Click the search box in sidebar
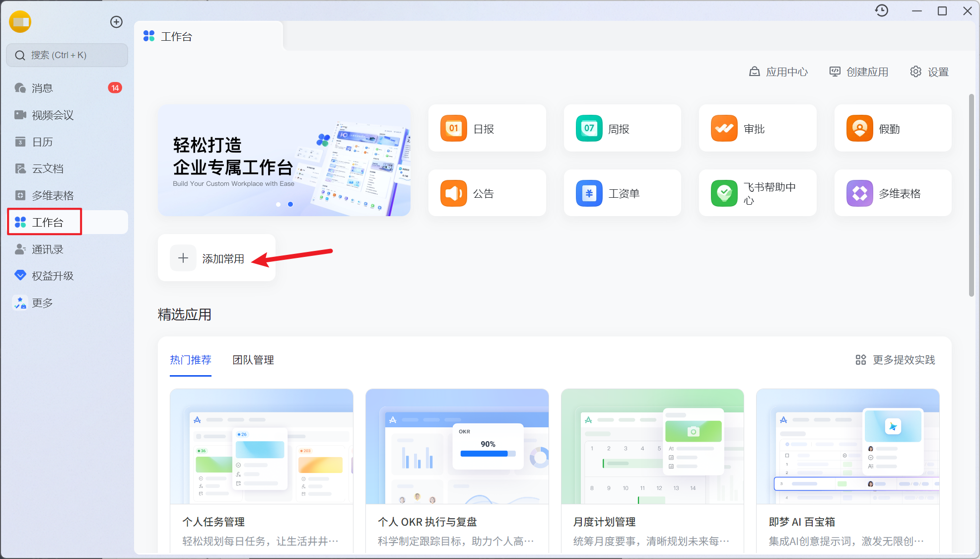This screenshot has height=559, width=980. (x=67, y=55)
